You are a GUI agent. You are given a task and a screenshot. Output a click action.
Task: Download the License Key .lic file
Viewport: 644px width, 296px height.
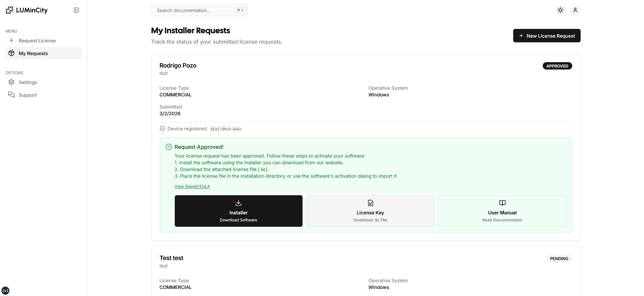[x=370, y=211]
